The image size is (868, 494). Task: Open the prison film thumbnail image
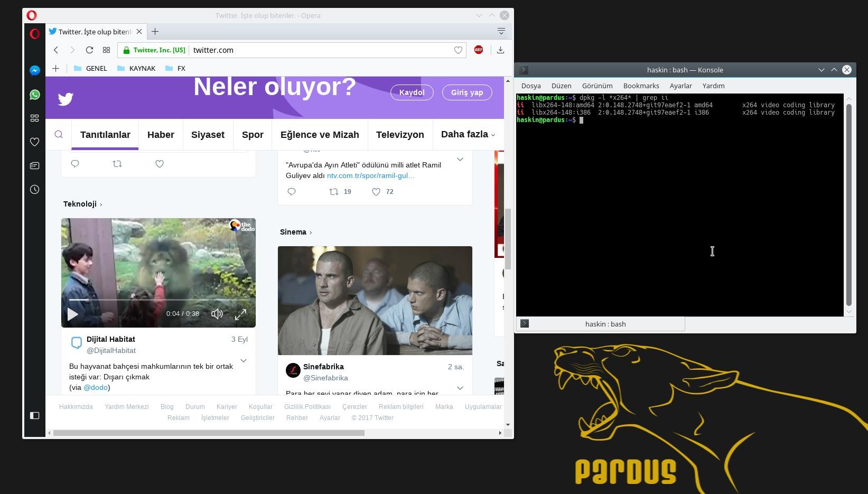375,301
